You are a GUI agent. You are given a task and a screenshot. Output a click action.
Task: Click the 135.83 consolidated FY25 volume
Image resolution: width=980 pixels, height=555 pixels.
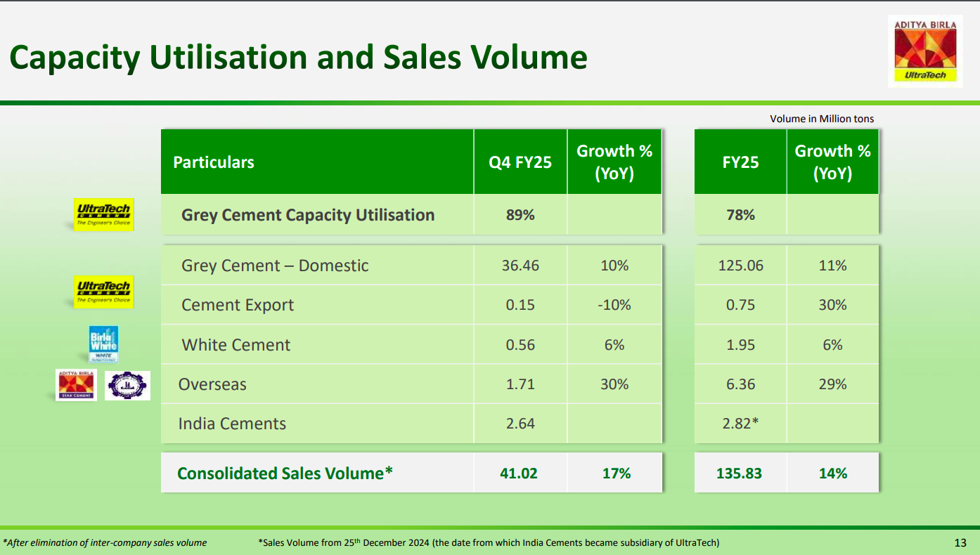739,474
